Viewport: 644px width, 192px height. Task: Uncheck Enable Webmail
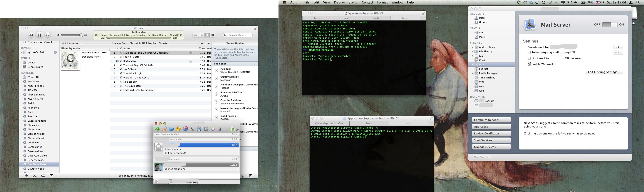[529, 64]
